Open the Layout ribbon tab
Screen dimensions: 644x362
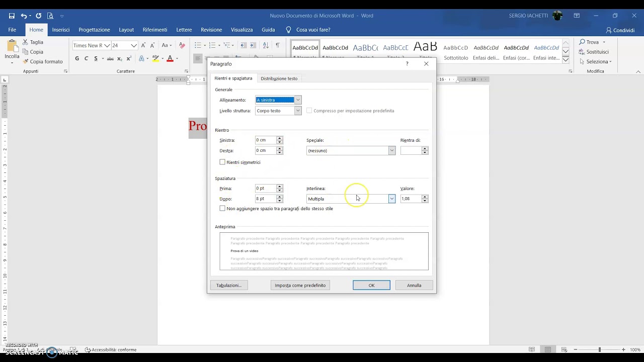(x=126, y=30)
